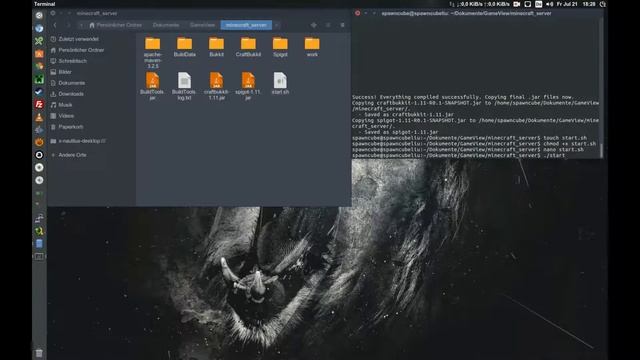
Task: Launch the Steam icon in dock
Action: click(39, 92)
